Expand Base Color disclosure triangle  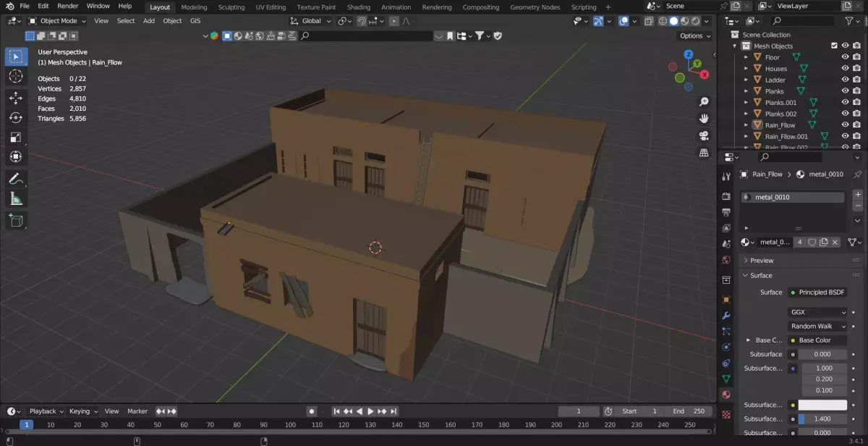748,340
